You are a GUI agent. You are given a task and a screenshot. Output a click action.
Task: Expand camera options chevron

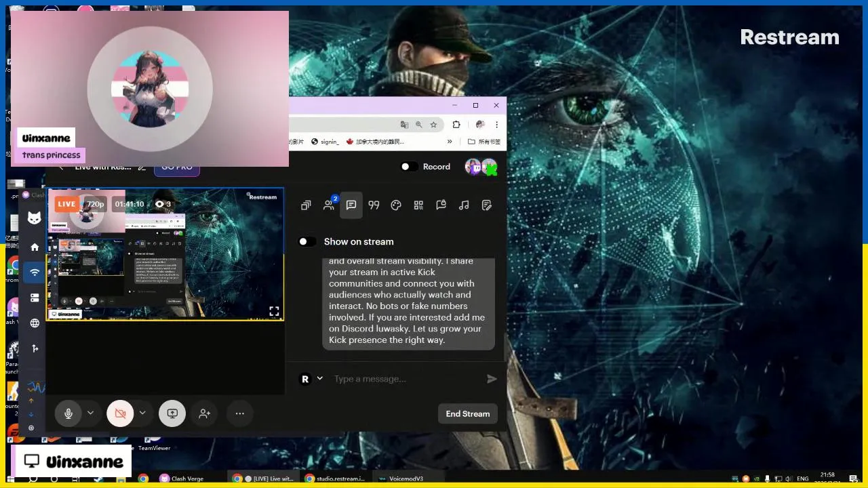[x=142, y=413]
